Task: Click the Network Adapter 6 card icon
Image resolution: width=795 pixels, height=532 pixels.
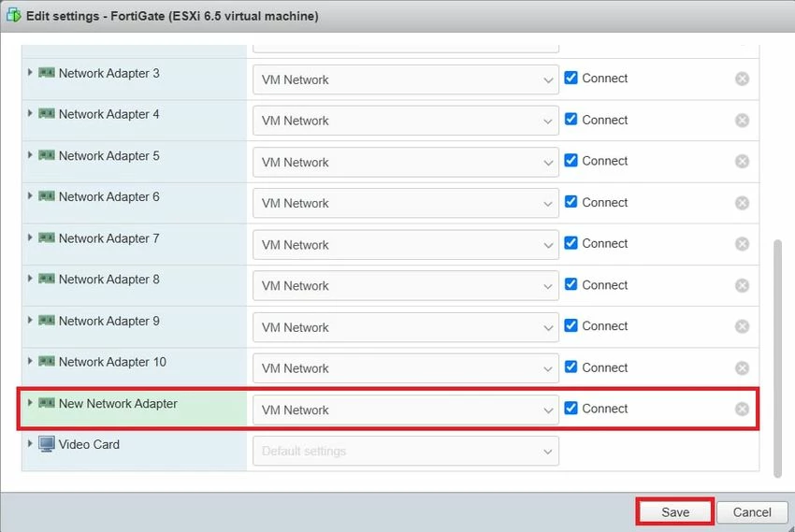Action: [x=47, y=196]
